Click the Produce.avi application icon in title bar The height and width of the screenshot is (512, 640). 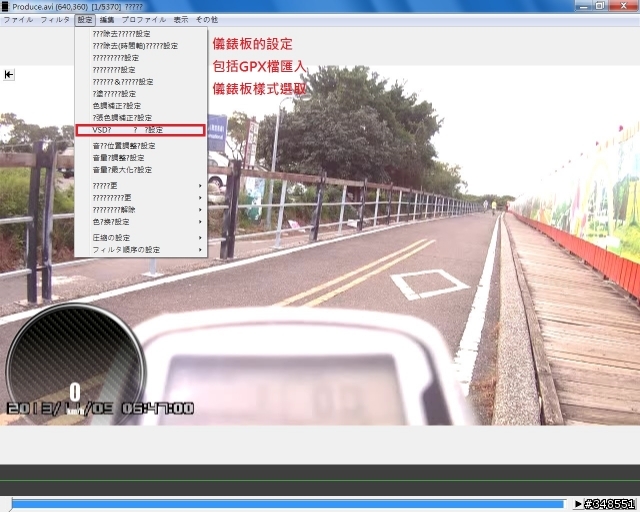5,6
